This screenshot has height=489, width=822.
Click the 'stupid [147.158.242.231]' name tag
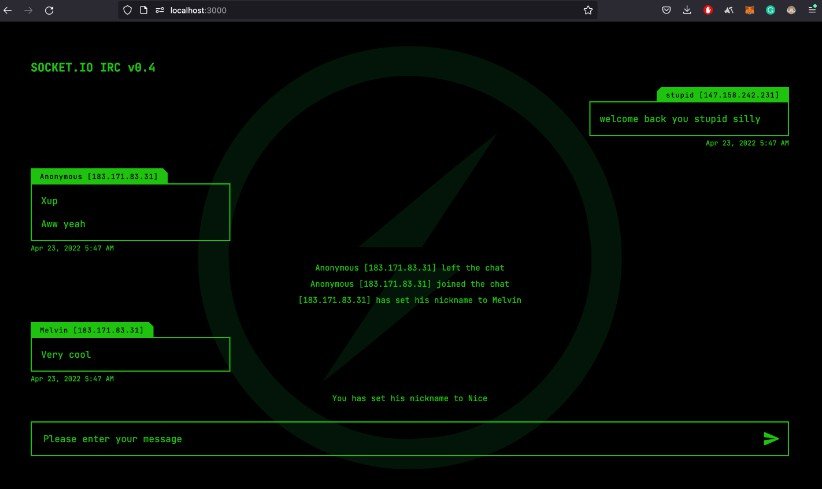click(x=722, y=95)
